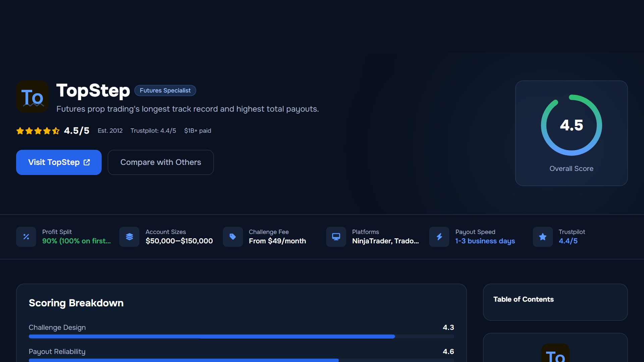The image size is (644, 362).
Task: Click the Challenge Design 4.3 score
Action: [x=448, y=327]
